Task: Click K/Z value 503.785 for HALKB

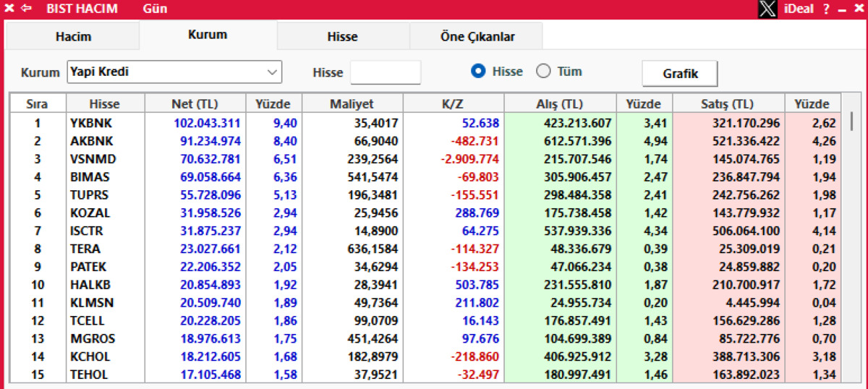Action: pyautogui.click(x=477, y=285)
